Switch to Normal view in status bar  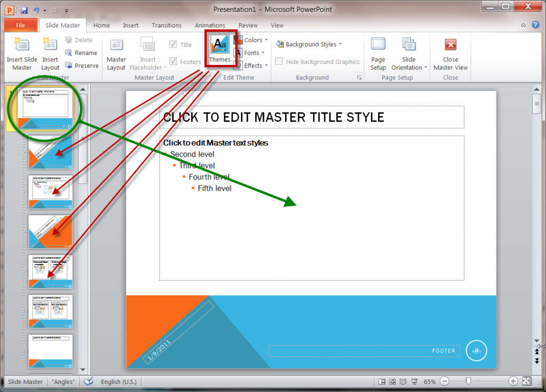click(x=382, y=381)
